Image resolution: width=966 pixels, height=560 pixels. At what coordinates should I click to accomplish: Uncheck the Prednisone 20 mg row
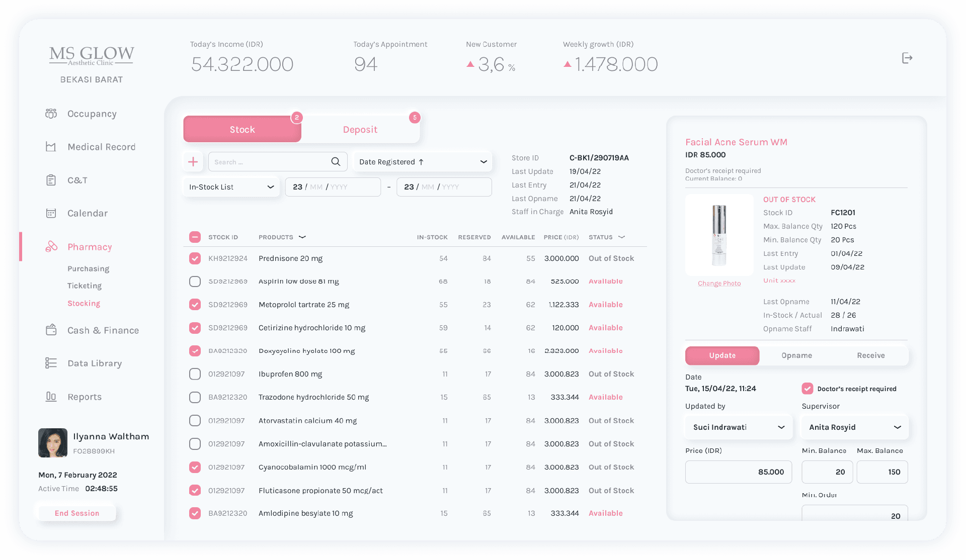[x=195, y=258]
